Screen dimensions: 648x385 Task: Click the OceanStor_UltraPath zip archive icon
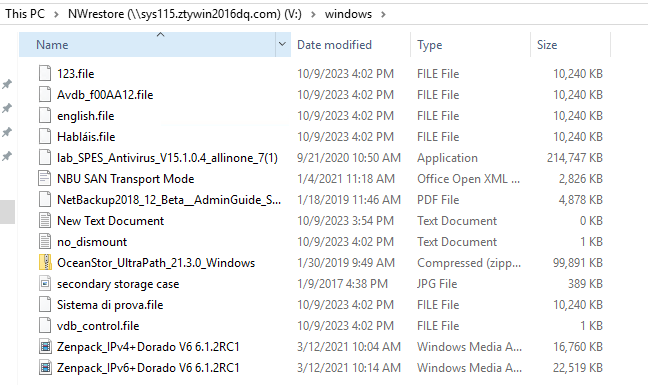[x=45, y=263]
